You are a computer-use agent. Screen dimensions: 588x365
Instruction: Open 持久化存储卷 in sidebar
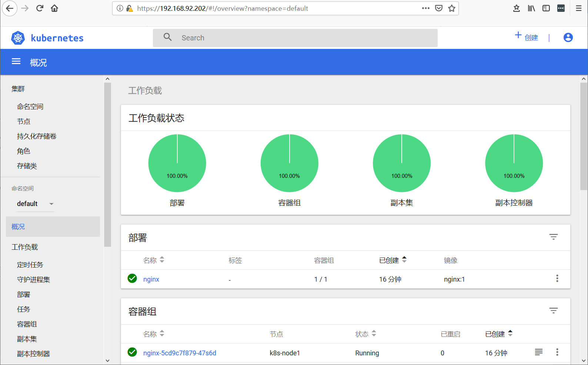click(37, 136)
